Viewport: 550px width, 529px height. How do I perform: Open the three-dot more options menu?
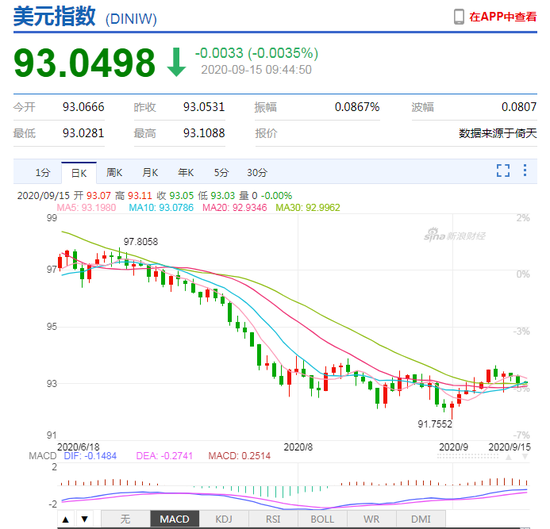[x=525, y=170]
